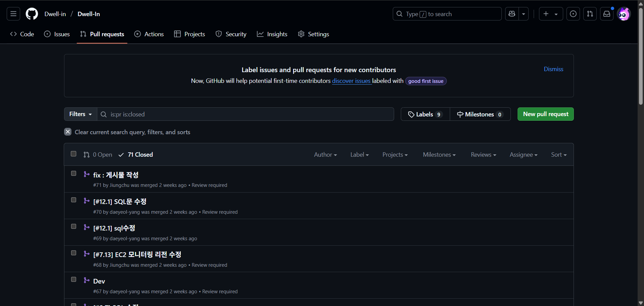Open PR [#7.13] EC2 모니터링 리전 수정
The width and height of the screenshot is (644, 306).
pos(137,254)
